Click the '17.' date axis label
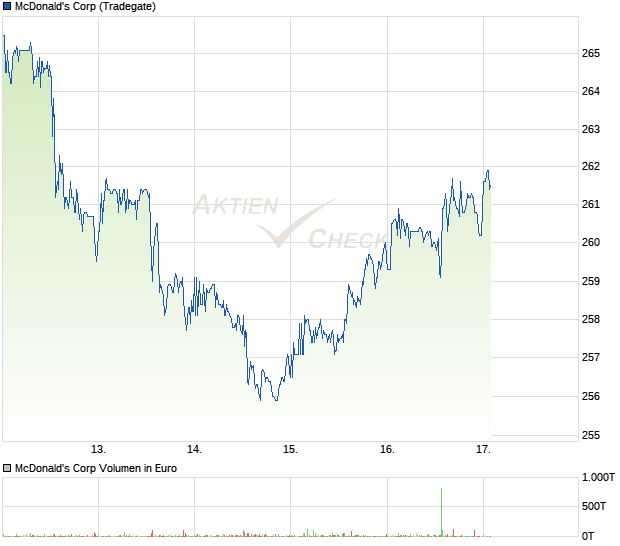The image size is (620, 546). 483,450
